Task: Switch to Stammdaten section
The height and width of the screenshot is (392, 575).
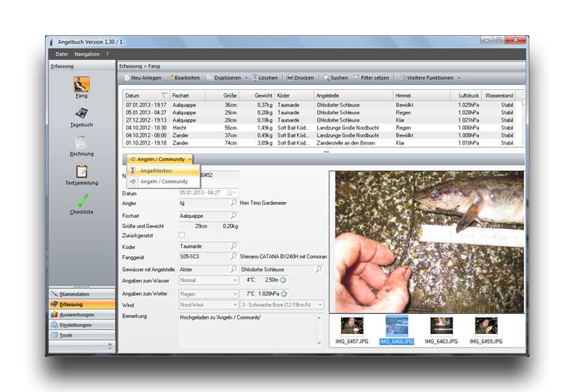Action: pyautogui.click(x=82, y=295)
